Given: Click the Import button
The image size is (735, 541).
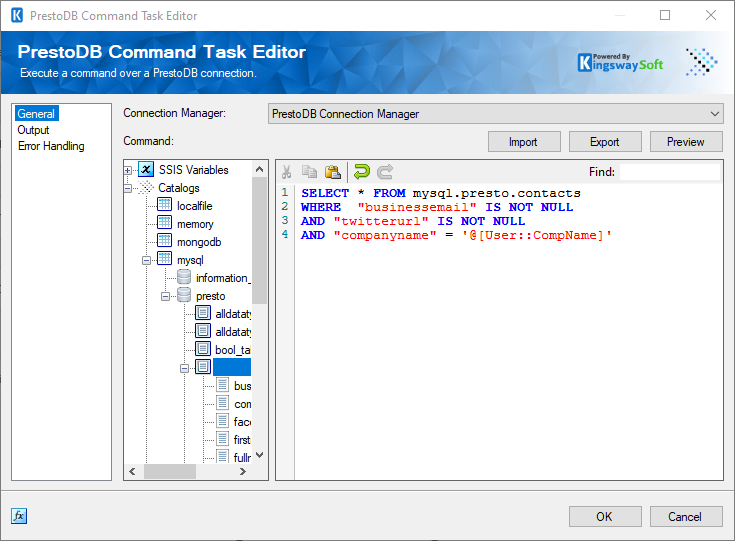Looking at the screenshot, I should (524, 142).
